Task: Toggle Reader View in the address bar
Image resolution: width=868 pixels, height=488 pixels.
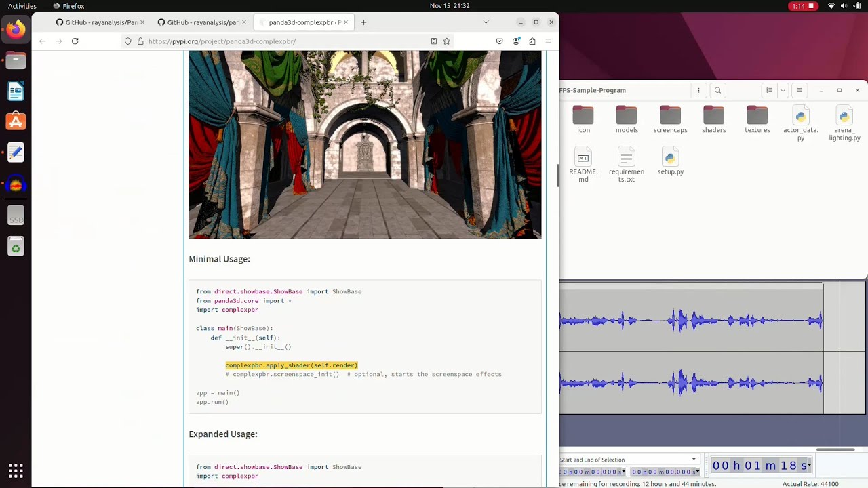Action: (x=434, y=41)
